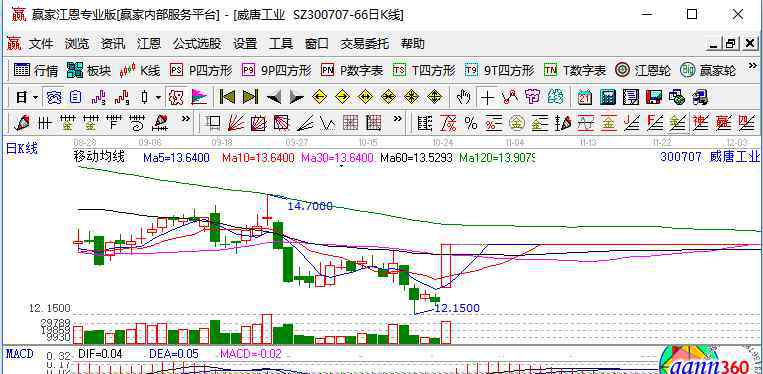Open the 9P四方形 tool
This screenshot has width=763, height=374.
pyautogui.click(x=276, y=71)
